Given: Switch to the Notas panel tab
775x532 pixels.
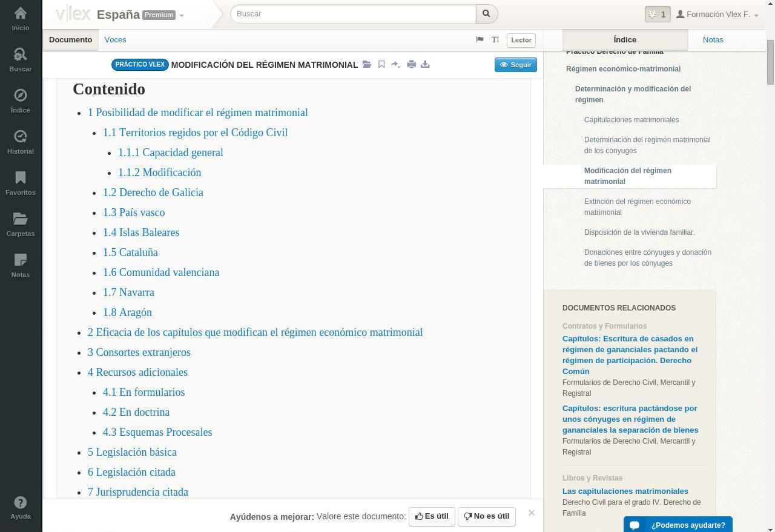Looking at the screenshot, I should (x=713, y=39).
